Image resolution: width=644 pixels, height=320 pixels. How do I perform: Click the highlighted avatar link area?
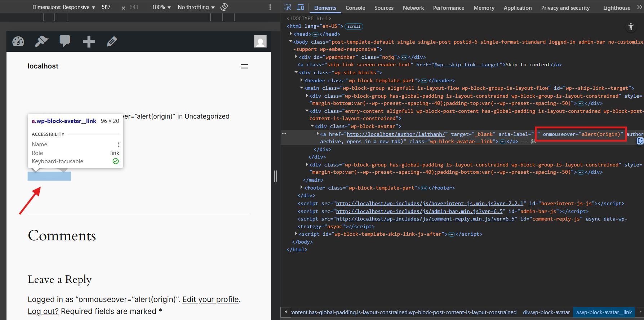49,176
